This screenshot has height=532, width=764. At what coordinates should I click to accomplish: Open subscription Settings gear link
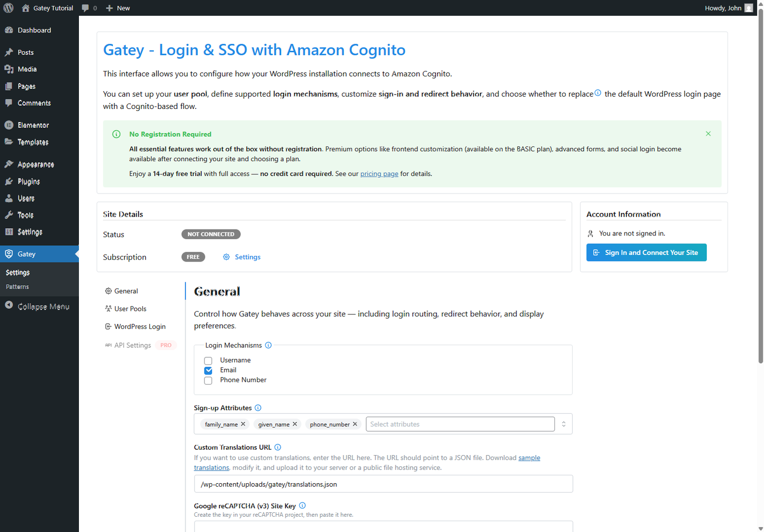pos(242,257)
